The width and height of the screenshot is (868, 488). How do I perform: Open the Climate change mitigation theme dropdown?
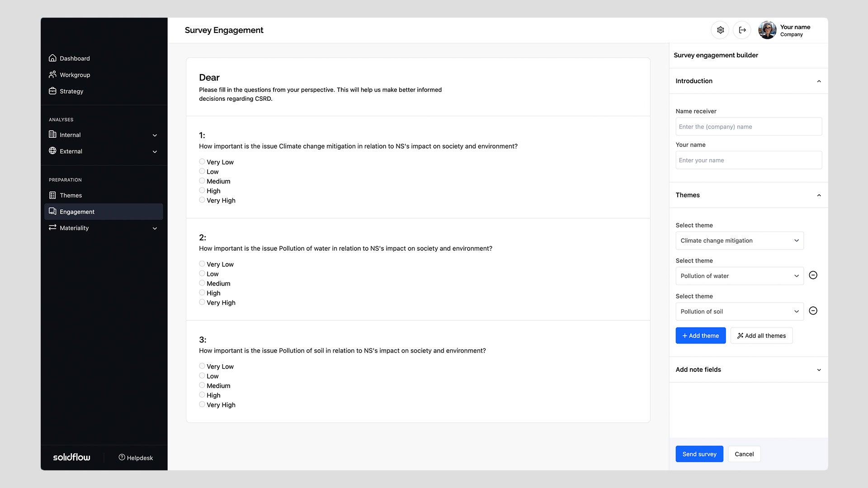tap(739, 240)
